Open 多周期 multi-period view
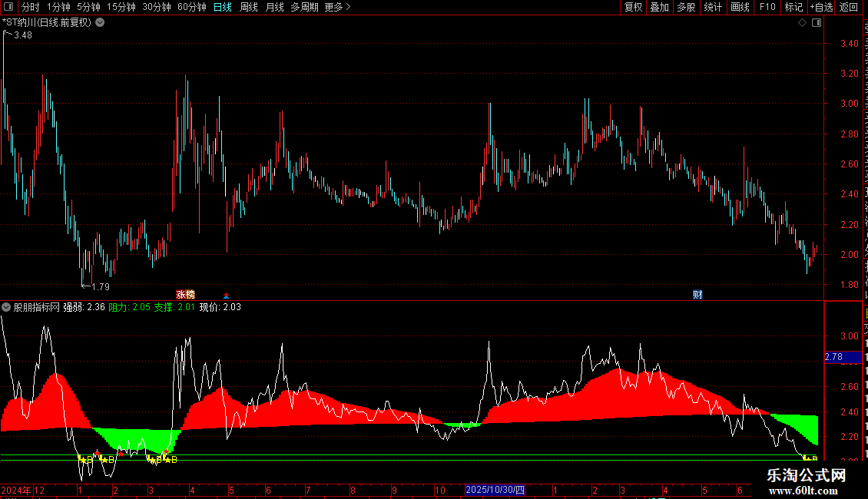868x499 pixels. tap(304, 7)
